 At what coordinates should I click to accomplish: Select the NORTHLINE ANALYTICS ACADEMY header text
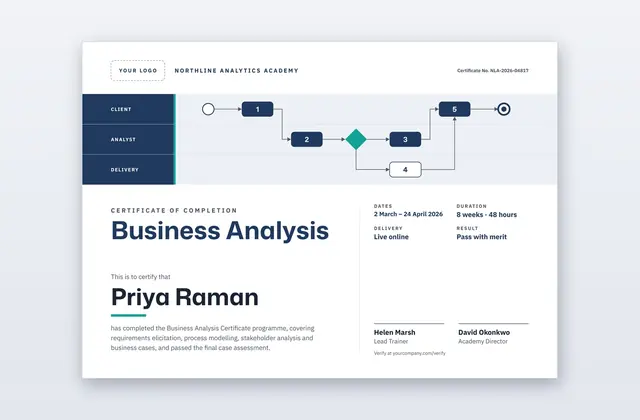click(236, 71)
